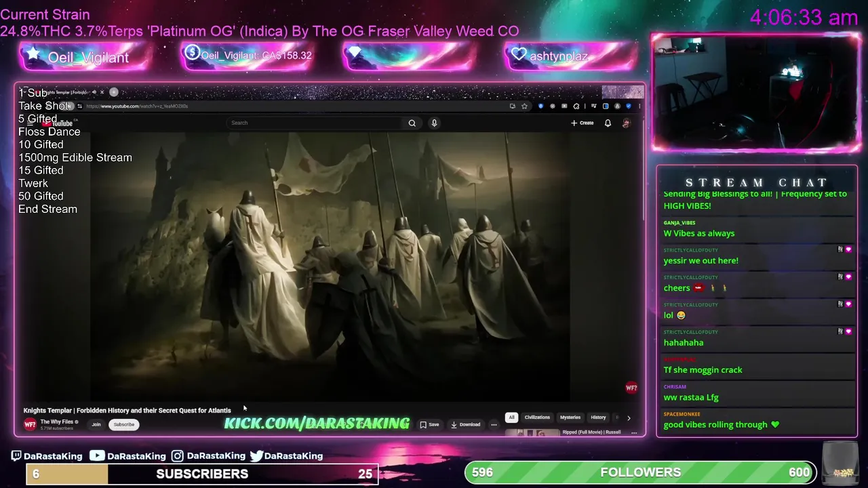Click the Oeil_Vigilant CA$158.32 tip panel
Viewport: 868px width, 488px height.
point(248,56)
